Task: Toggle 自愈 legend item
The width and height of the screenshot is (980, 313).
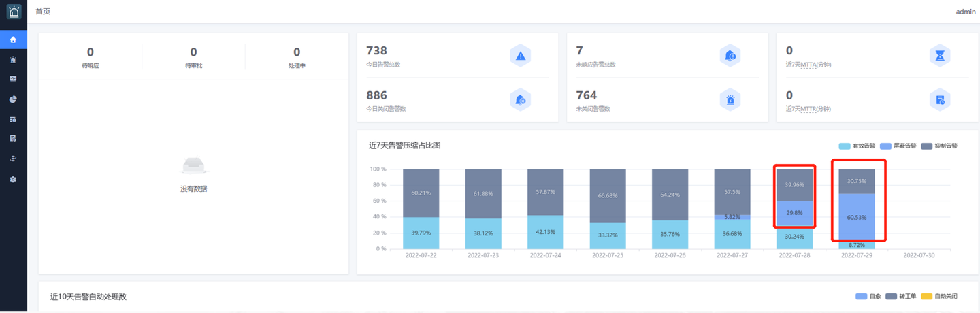Action: tap(868, 297)
